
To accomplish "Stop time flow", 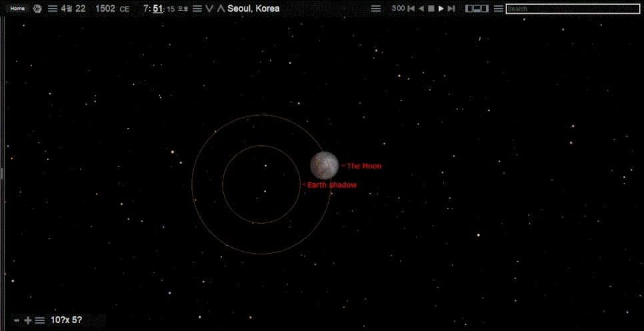I will coord(431,9).
